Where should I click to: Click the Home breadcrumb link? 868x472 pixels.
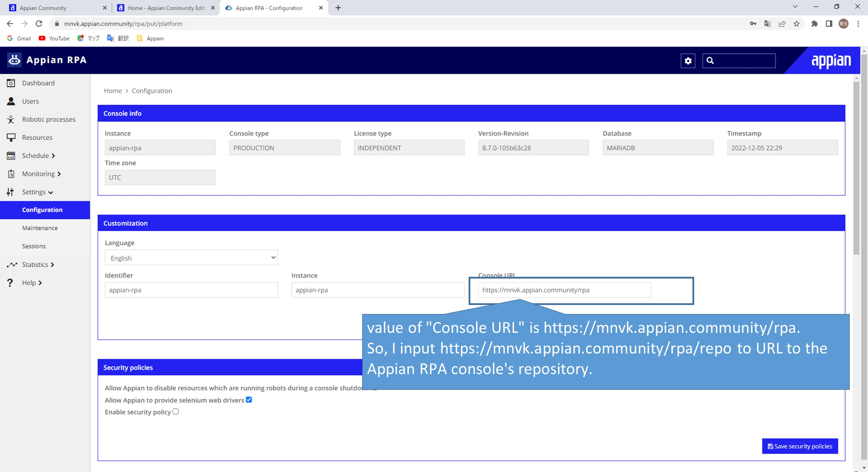pyautogui.click(x=113, y=91)
